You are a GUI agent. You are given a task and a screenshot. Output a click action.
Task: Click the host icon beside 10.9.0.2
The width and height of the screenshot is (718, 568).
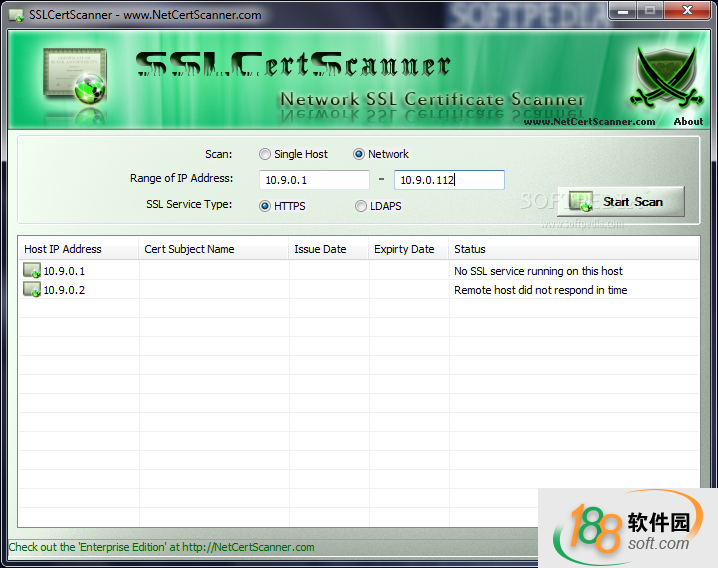(x=32, y=290)
